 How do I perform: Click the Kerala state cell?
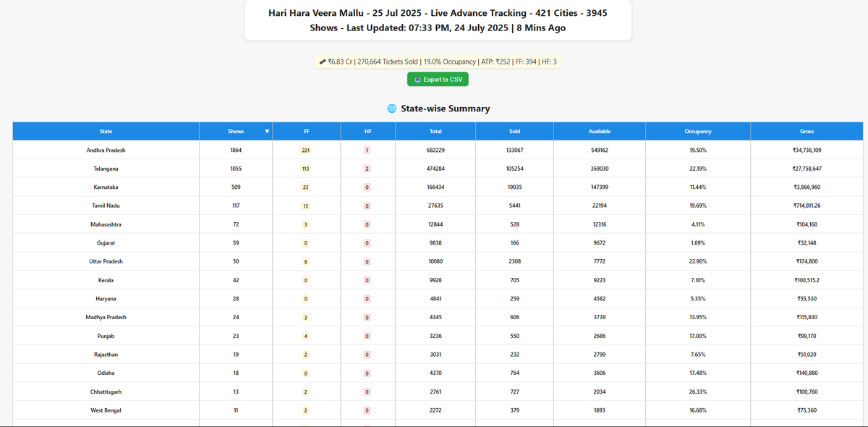(106, 280)
